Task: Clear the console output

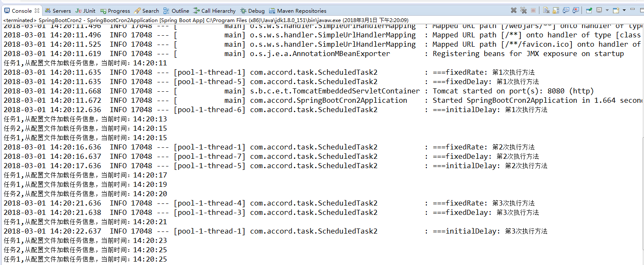Action: tap(546, 11)
